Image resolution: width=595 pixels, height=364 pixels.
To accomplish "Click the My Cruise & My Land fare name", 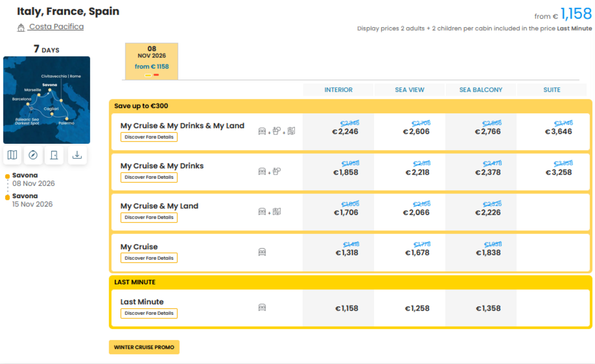I will [x=159, y=206].
